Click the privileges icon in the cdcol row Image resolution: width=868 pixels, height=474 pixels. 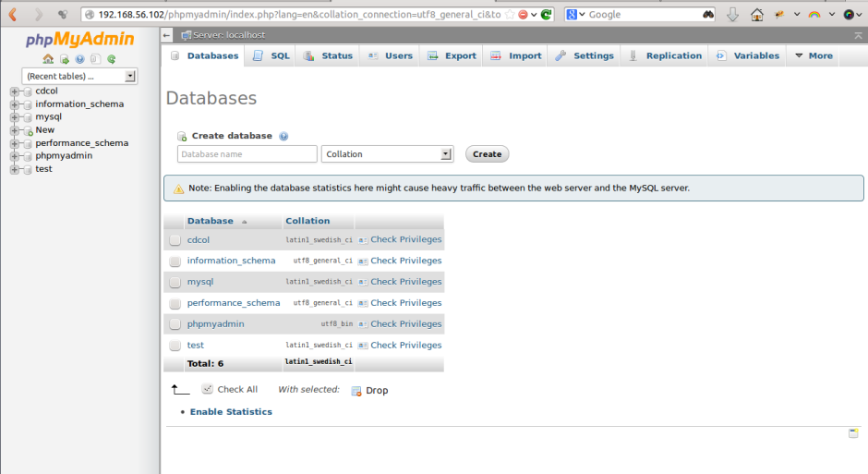[363, 240]
